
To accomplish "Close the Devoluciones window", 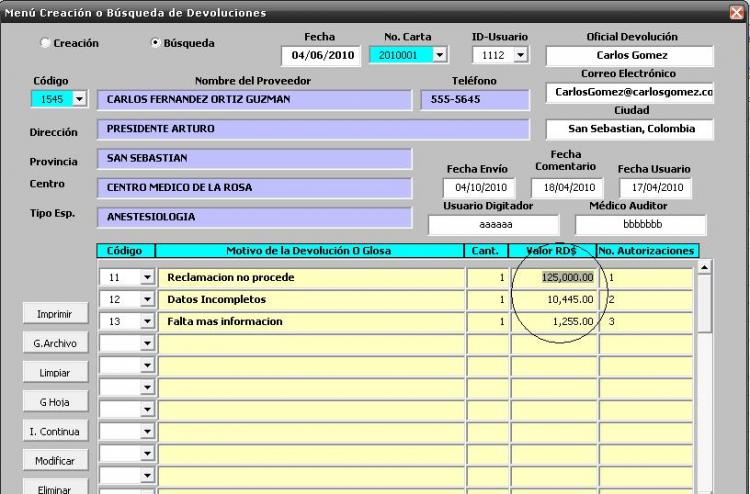I will pyautogui.click(x=737, y=12).
